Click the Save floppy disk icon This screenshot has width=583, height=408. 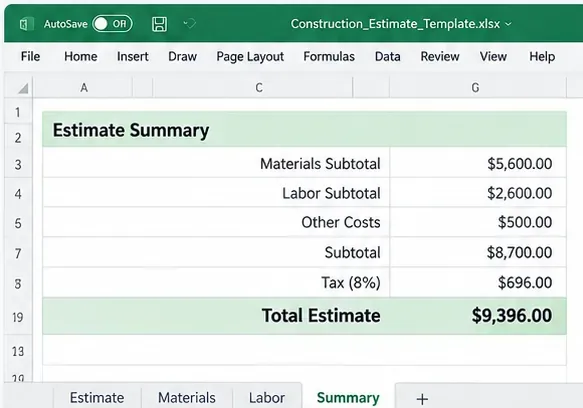tap(160, 24)
